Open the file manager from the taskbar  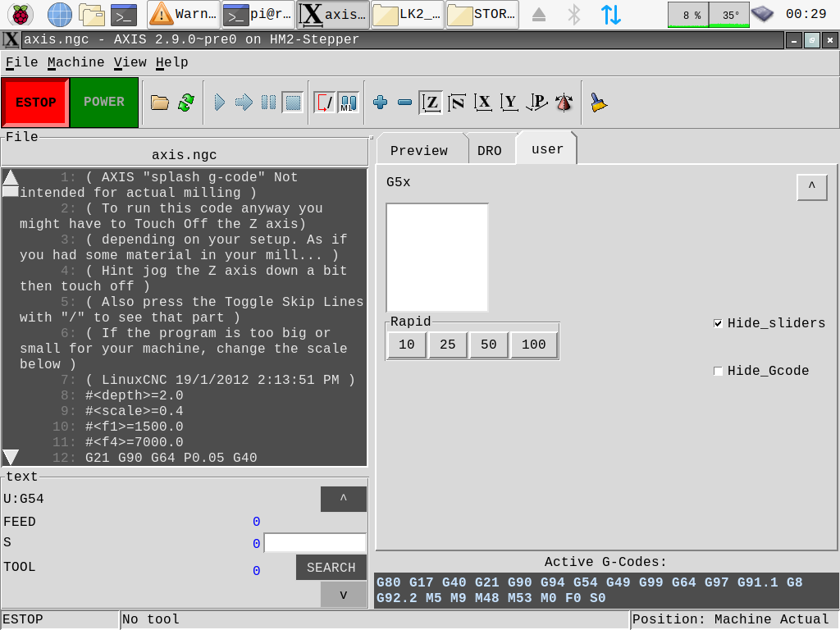[x=92, y=15]
